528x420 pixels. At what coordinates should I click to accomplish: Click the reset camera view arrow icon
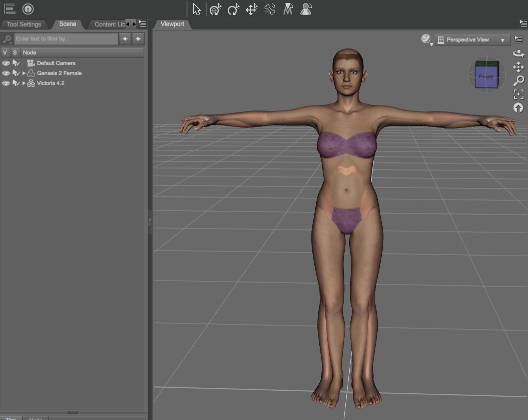pos(518,108)
